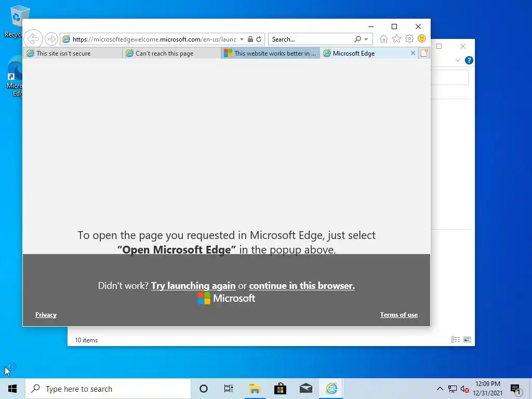Image resolution: width=532 pixels, height=399 pixels.
Task: Switch to 'This site isn't secure' tab
Action: pos(72,54)
